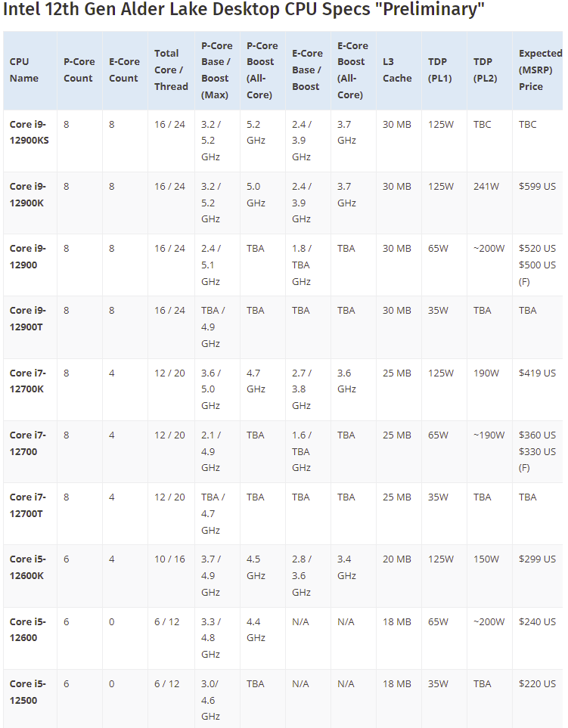568x728 pixels.
Task: Click the "P-Core Count" column header
Action: point(79,70)
